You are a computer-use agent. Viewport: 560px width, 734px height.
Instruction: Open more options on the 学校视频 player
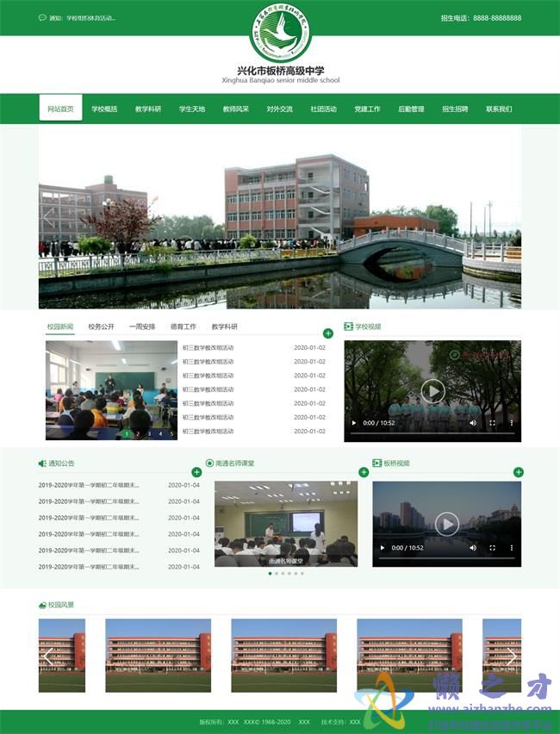[x=511, y=423]
